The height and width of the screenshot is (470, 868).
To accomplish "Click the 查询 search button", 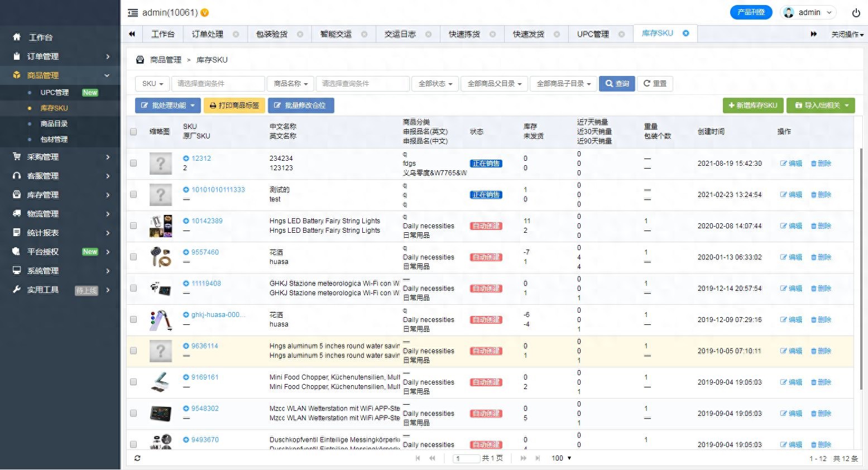I will click(x=616, y=83).
